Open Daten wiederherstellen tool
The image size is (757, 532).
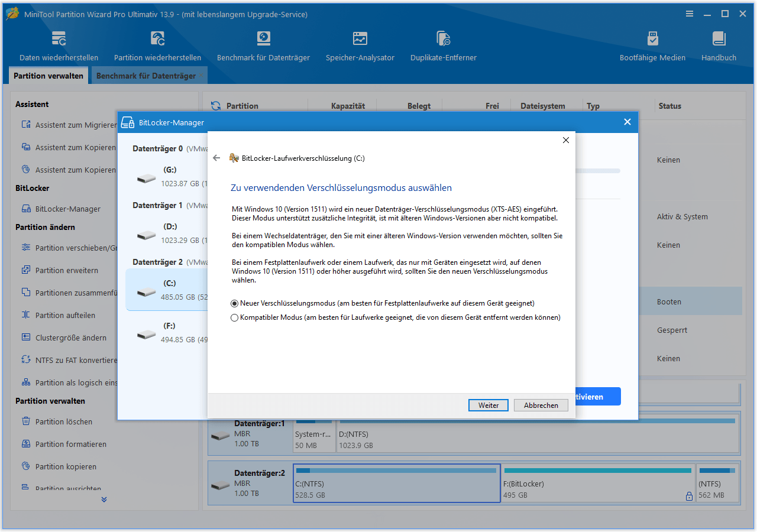(x=59, y=46)
